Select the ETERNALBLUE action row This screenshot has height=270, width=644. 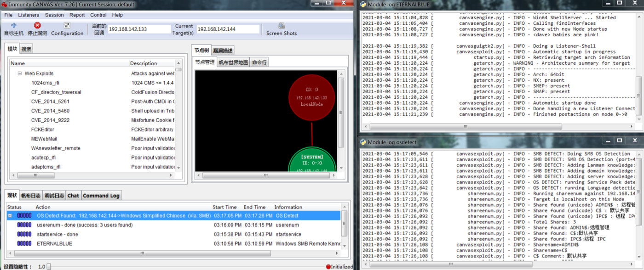point(173,243)
